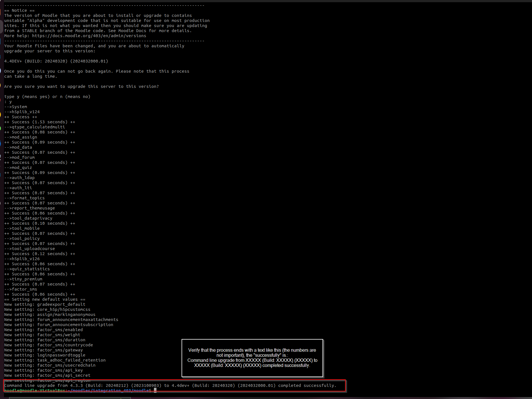The height and width of the screenshot is (399, 532).
Task: Click the 'Success (0.10 seconds)' line
Action: (40, 223)
